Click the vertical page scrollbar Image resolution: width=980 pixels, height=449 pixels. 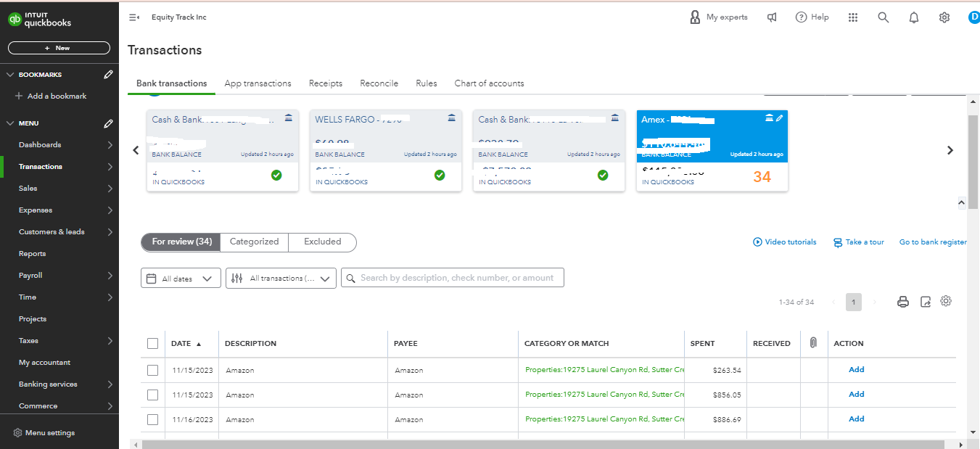[973, 161]
